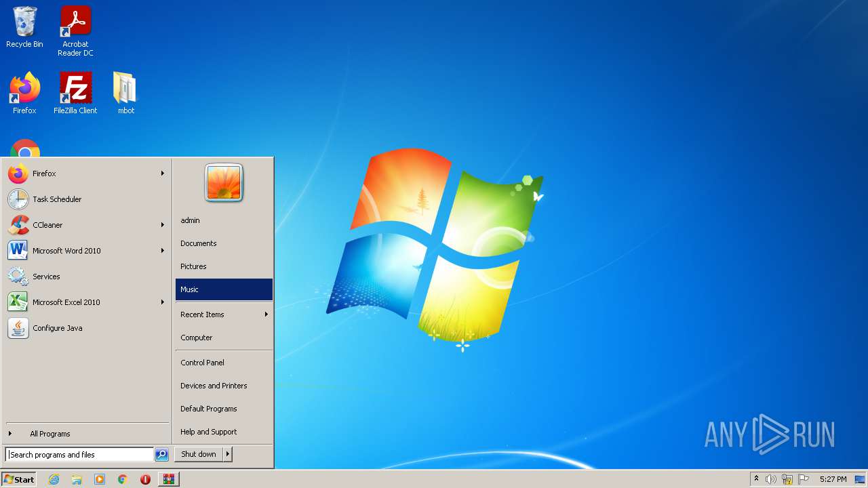This screenshot has height=488, width=868.
Task: Click the 5:27 PM taskbar clock
Action: point(833,479)
